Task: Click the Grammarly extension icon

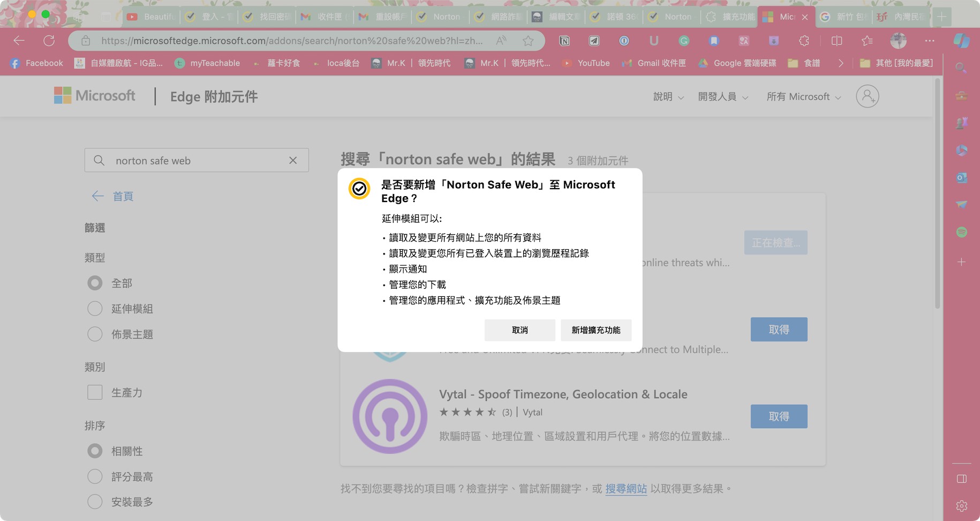Action: 684,41
